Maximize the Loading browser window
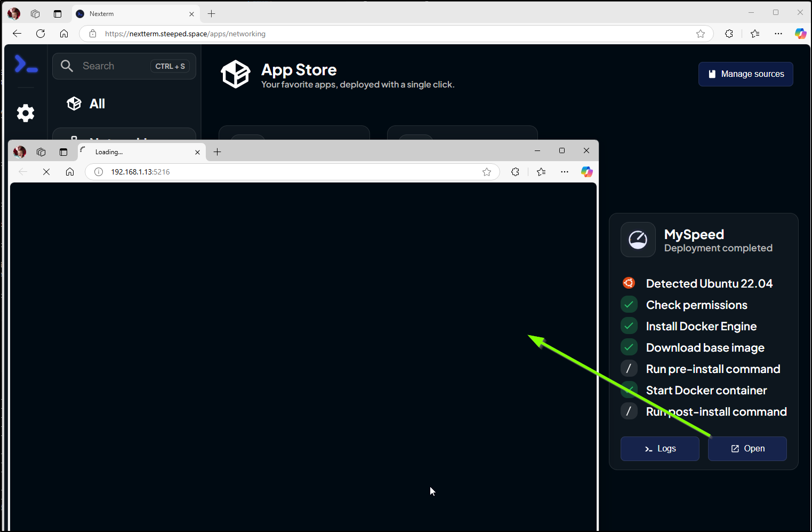Viewport: 812px width, 532px height. [x=562, y=150]
